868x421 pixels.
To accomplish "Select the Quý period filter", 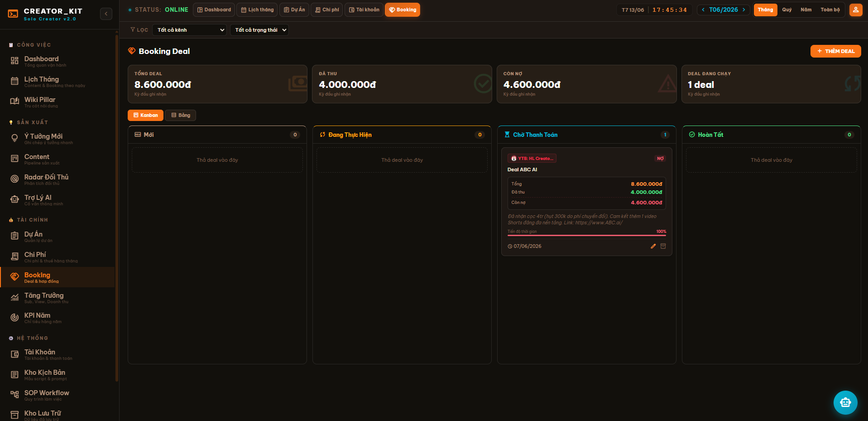I will 787,10.
